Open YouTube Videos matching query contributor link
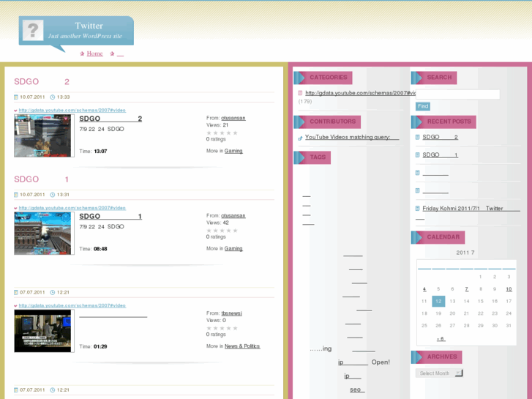532x399 pixels. (x=352, y=137)
